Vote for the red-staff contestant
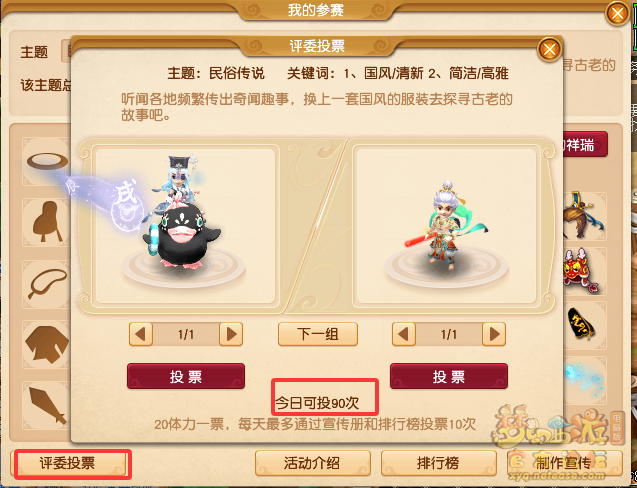The height and width of the screenshot is (488, 637). tap(449, 376)
